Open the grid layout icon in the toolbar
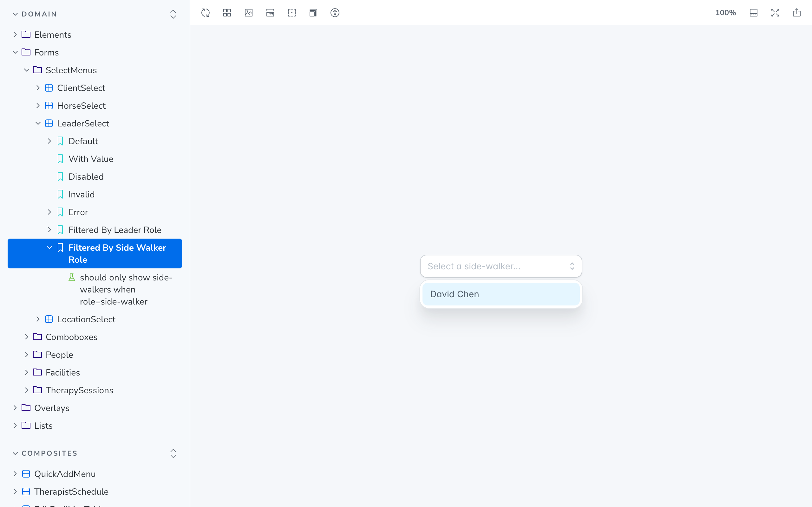 [x=227, y=13]
